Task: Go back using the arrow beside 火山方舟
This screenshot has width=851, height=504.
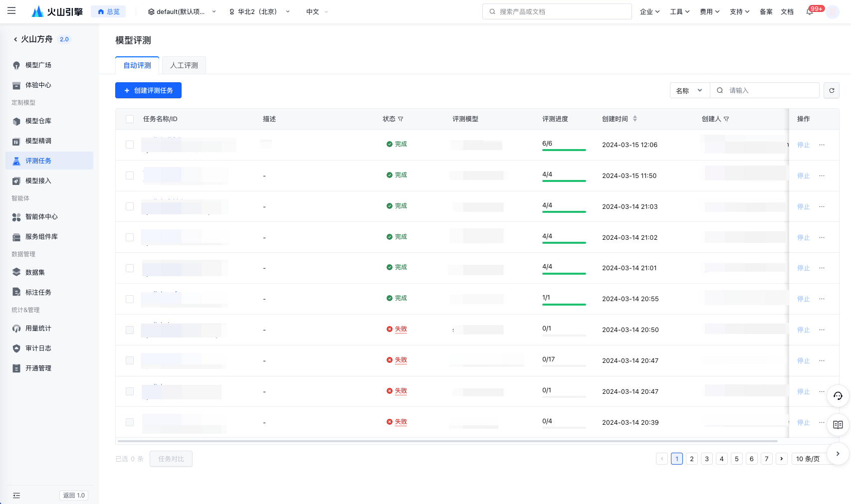Action: pyautogui.click(x=15, y=39)
